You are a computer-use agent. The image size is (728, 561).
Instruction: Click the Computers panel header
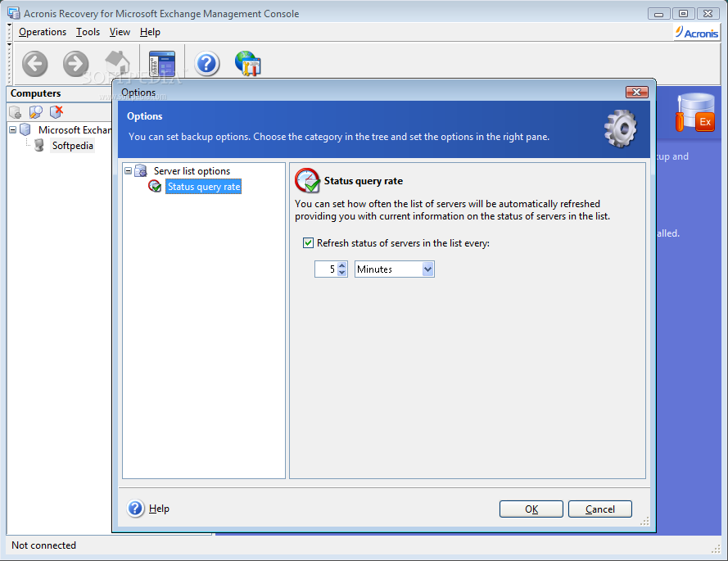pos(60,93)
